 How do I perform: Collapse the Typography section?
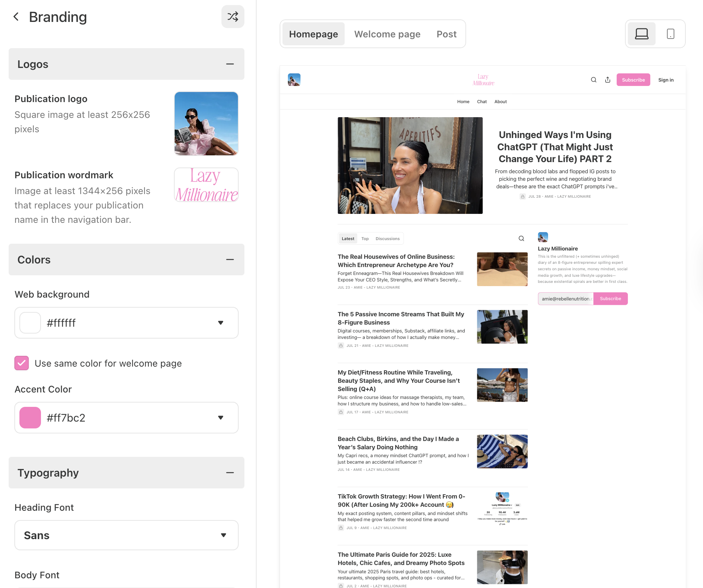pyautogui.click(x=230, y=473)
